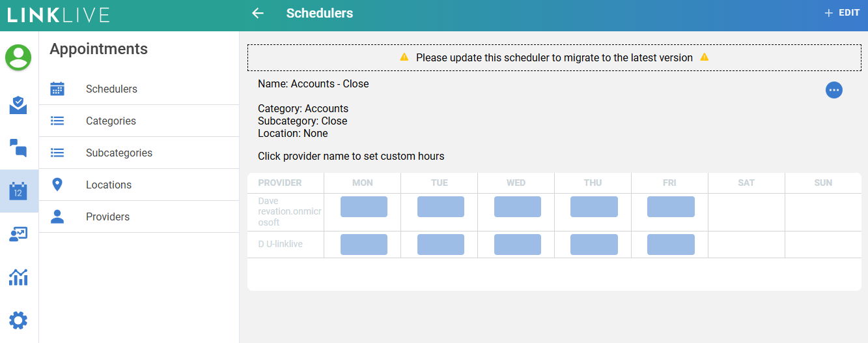Select Categories in Appointments menu
The width and height of the screenshot is (868, 343).
[x=111, y=121]
